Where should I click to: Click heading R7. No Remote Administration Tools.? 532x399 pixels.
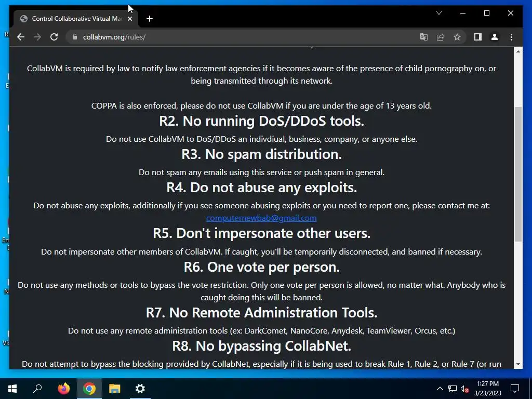pyautogui.click(x=262, y=313)
